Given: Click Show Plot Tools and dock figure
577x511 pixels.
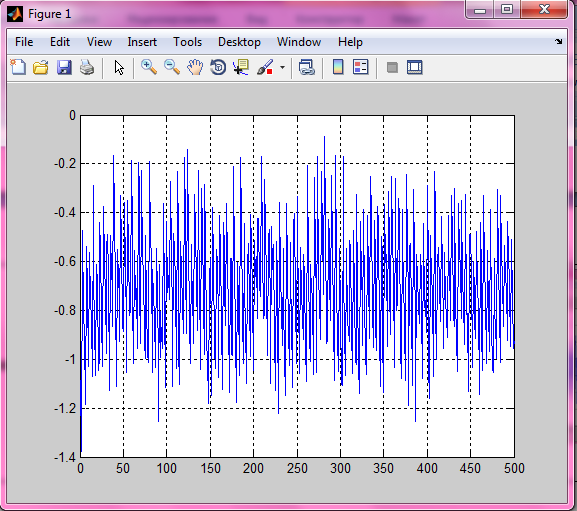Looking at the screenshot, I should pyautogui.click(x=415, y=67).
